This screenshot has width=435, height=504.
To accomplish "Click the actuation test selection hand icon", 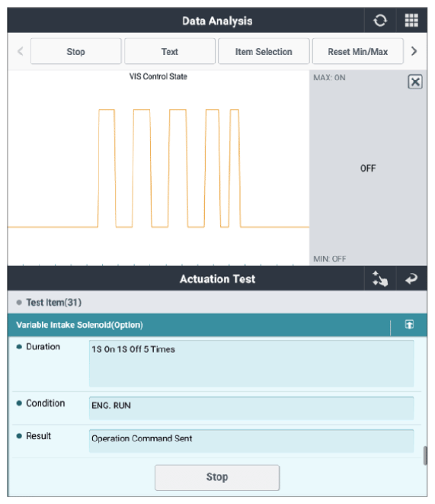I will [380, 278].
